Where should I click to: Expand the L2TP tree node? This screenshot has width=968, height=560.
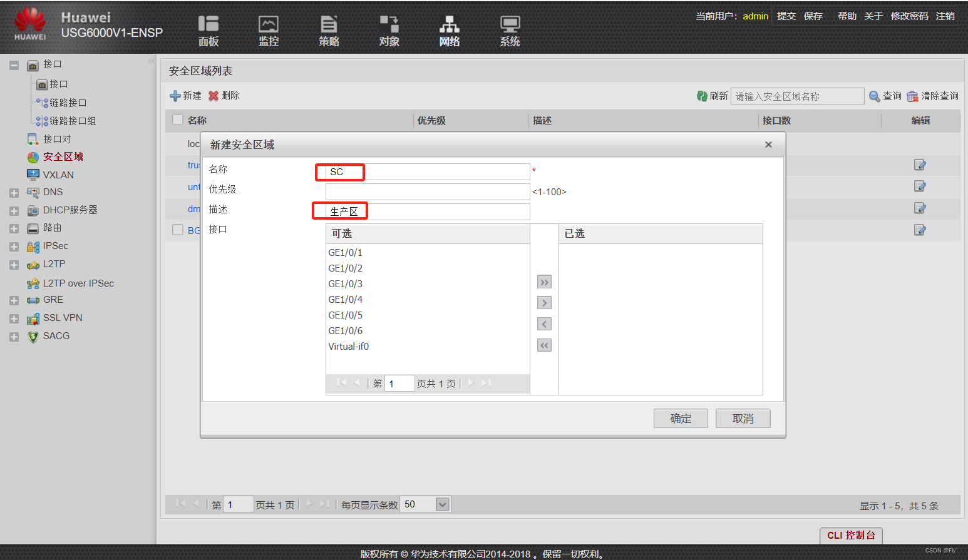pos(14,265)
